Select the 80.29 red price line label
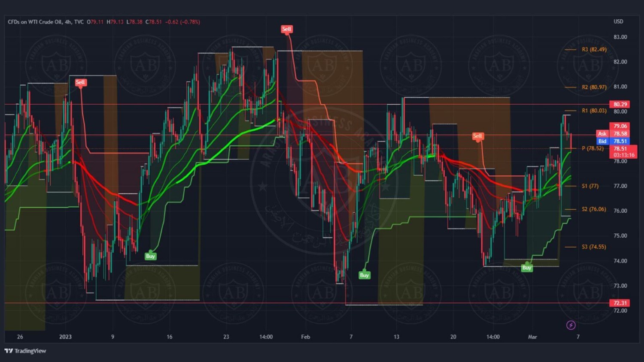This screenshot has height=362, width=644. coord(620,104)
